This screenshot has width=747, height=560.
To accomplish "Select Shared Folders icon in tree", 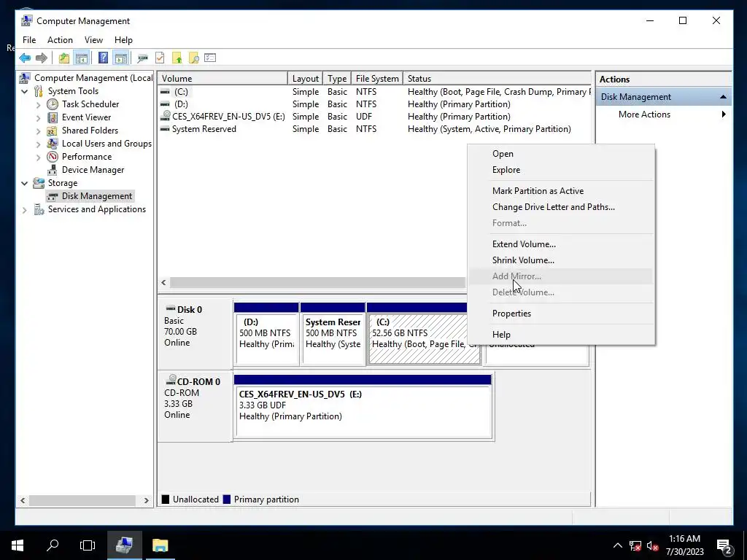I will [x=53, y=131].
